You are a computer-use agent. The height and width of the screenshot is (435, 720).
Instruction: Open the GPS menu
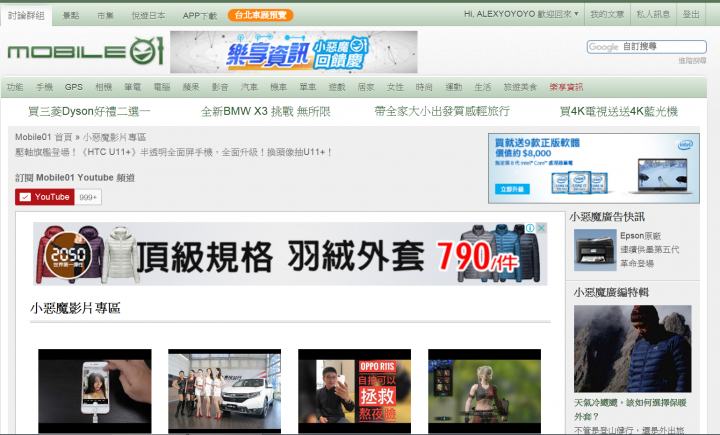pyautogui.click(x=73, y=87)
